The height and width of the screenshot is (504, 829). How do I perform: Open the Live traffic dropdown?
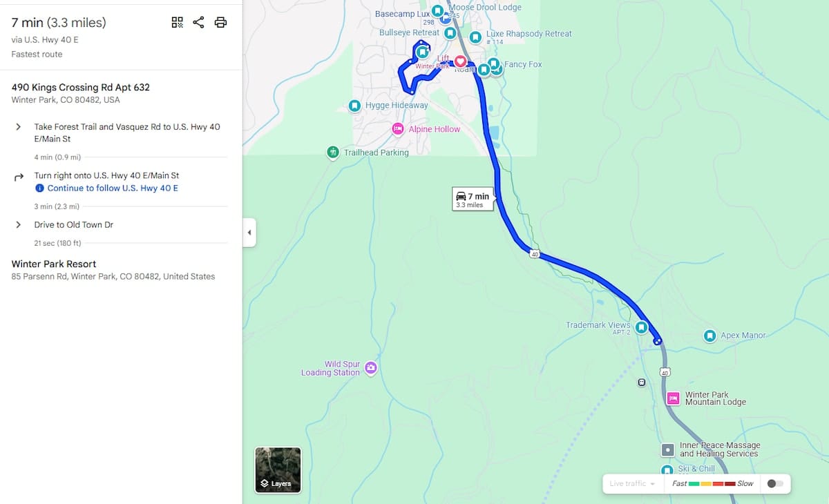pyautogui.click(x=632, y=483)
